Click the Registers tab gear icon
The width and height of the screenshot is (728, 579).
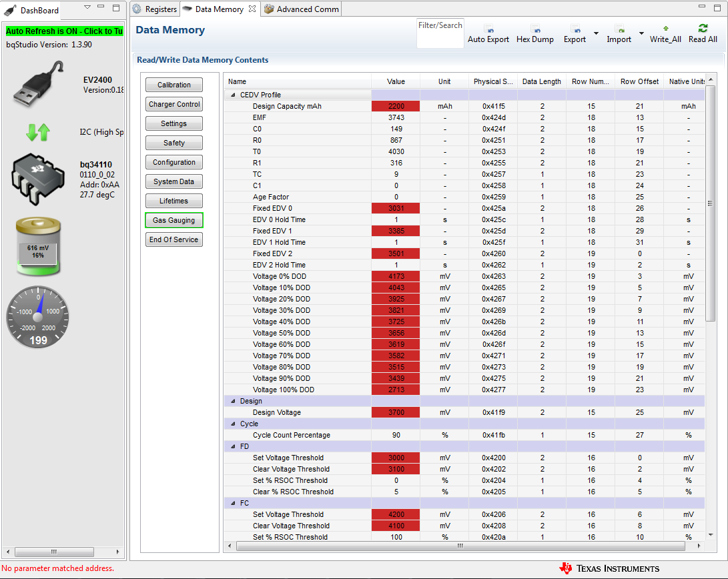click(137, 9)
